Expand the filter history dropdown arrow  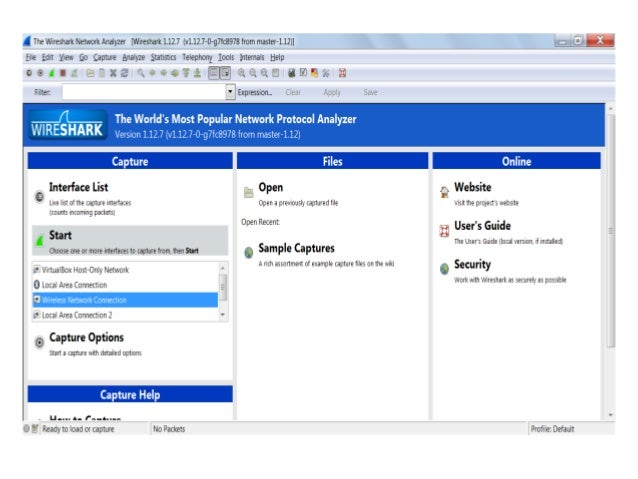coord(230,92)
